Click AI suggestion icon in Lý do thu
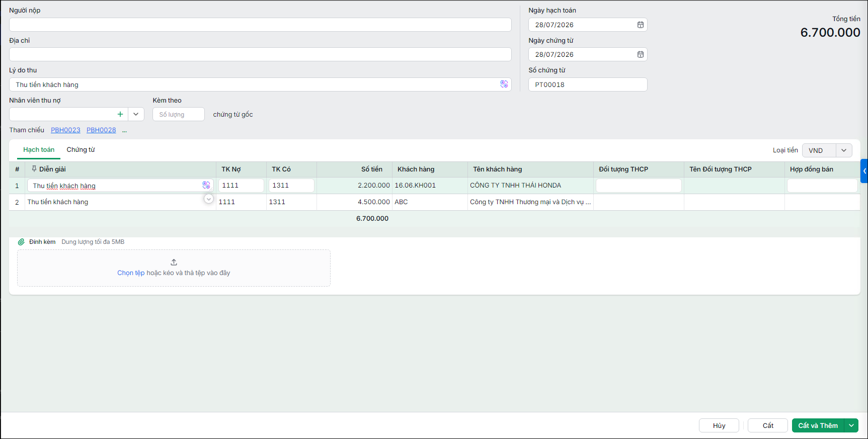Viewport: 868px width, 439px height. click(x=504, y=84)
